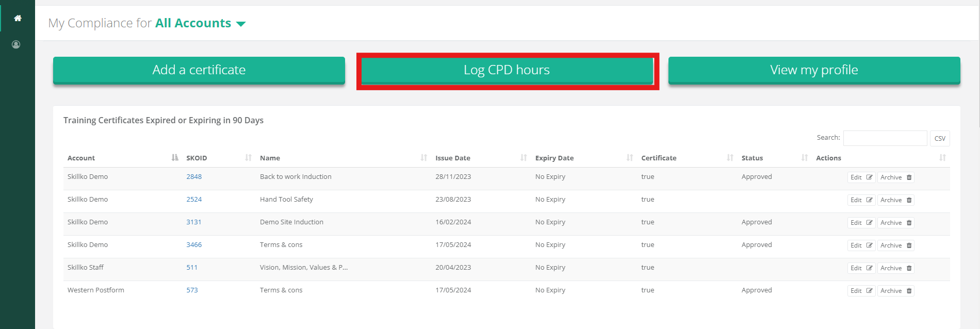Sort by Expiry Date column sort icon

coord(630,158)
